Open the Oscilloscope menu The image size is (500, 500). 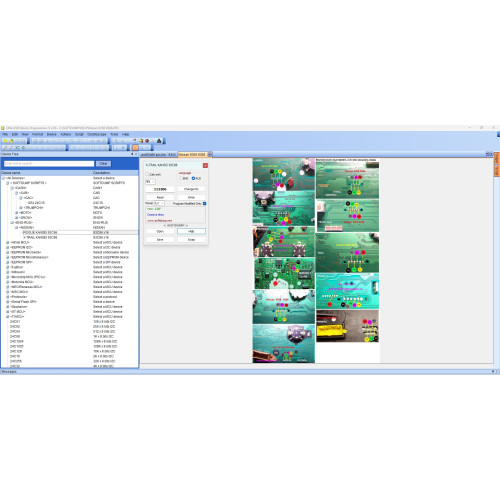[x=97, y=134]
